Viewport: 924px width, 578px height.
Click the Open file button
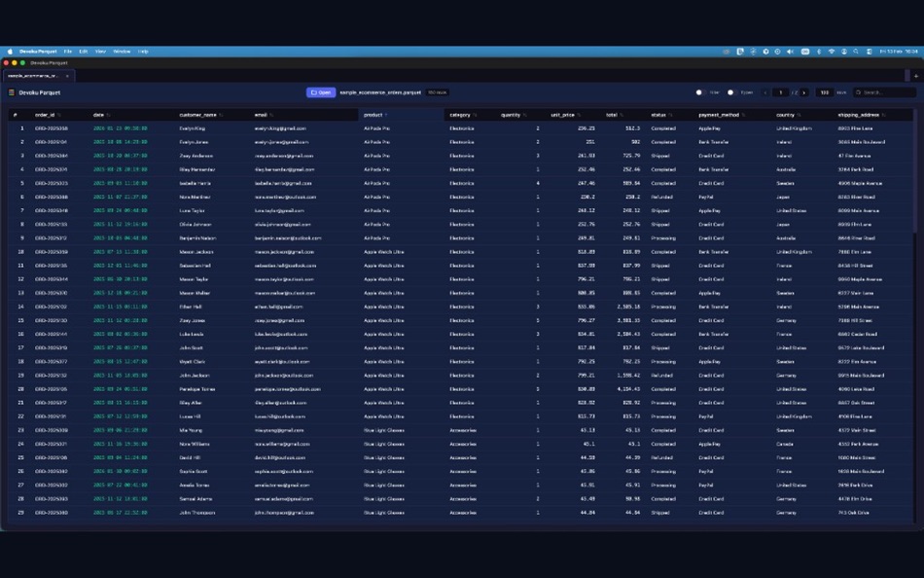click(321, 92)
